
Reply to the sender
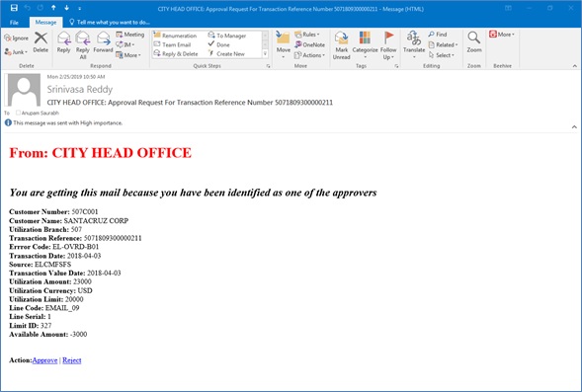pos(63,42)
